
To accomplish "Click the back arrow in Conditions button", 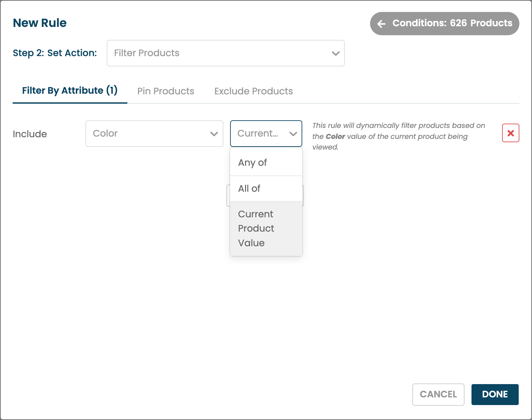I will 381,24.
